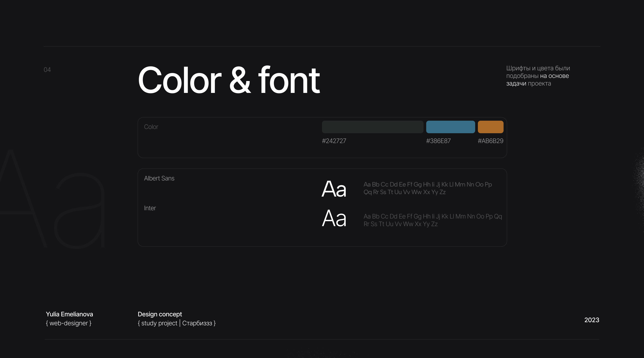Click the Albert Sans alphabet sample text
Viewport: 644px width, 358px height.
(428, 188)
